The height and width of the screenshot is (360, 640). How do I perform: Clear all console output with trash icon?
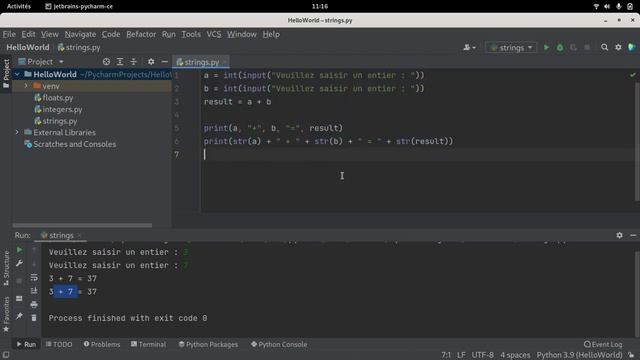point(34,318)
